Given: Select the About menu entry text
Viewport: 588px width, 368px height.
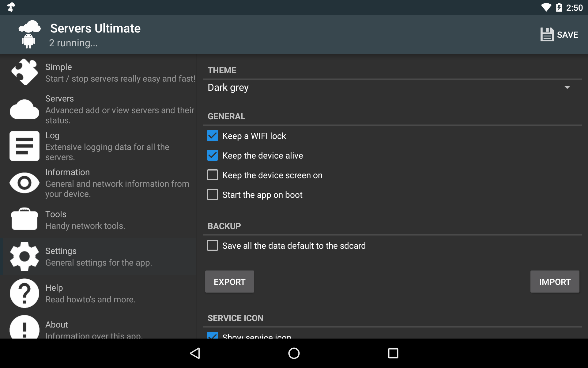Looking at the screenshot, I should tap(57, 324).
